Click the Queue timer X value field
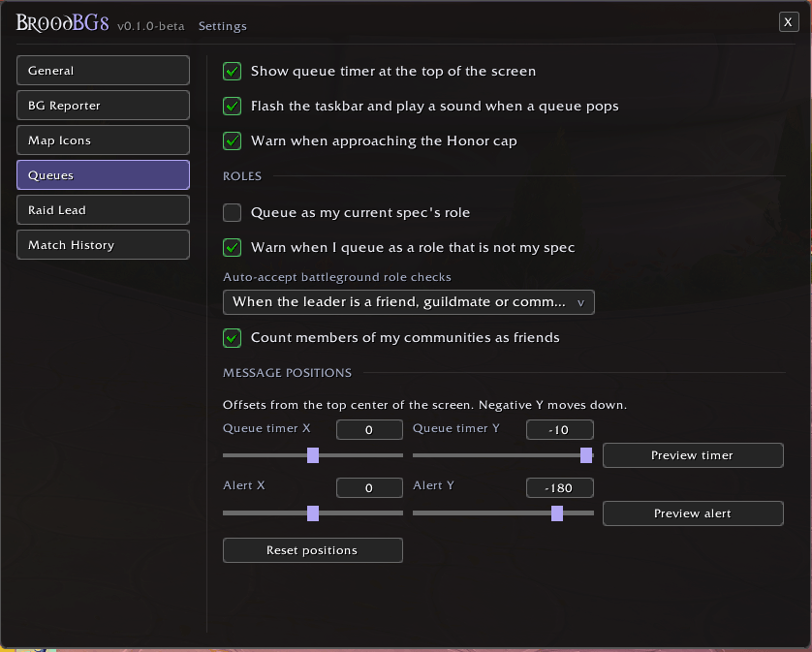Screen dimensions: 812x652 [x=369, y=430]
